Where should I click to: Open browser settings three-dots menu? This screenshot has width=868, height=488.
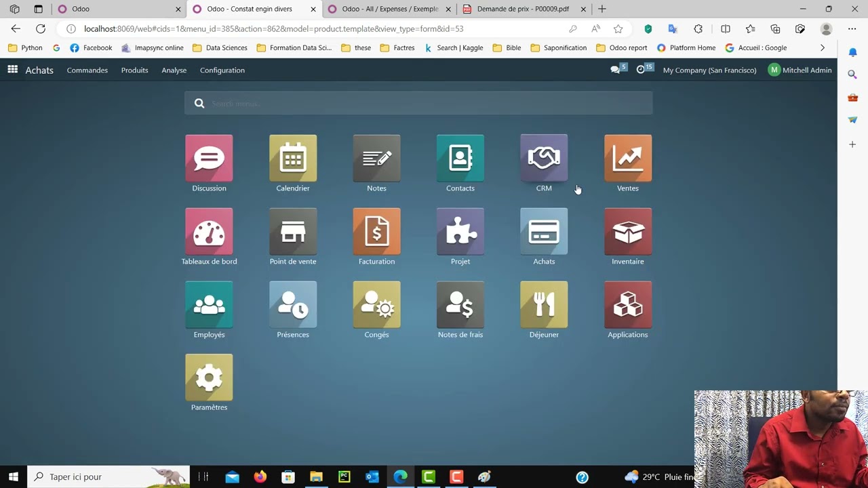(852, 28)
